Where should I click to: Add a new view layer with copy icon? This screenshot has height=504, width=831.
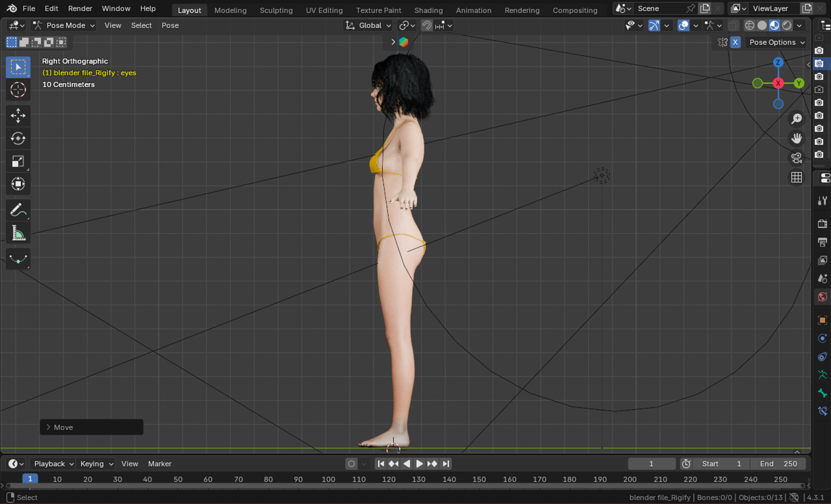point(807,8)
